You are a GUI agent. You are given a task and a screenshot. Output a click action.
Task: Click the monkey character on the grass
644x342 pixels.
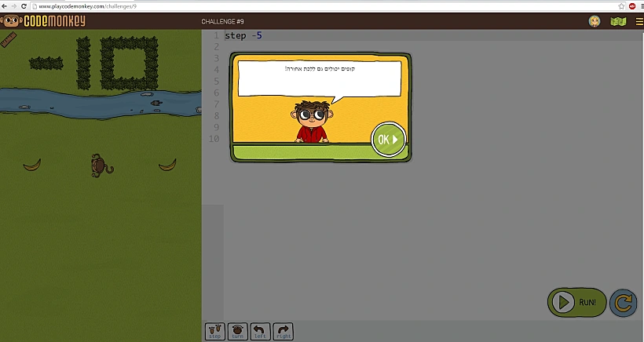[x=99, y=165]
